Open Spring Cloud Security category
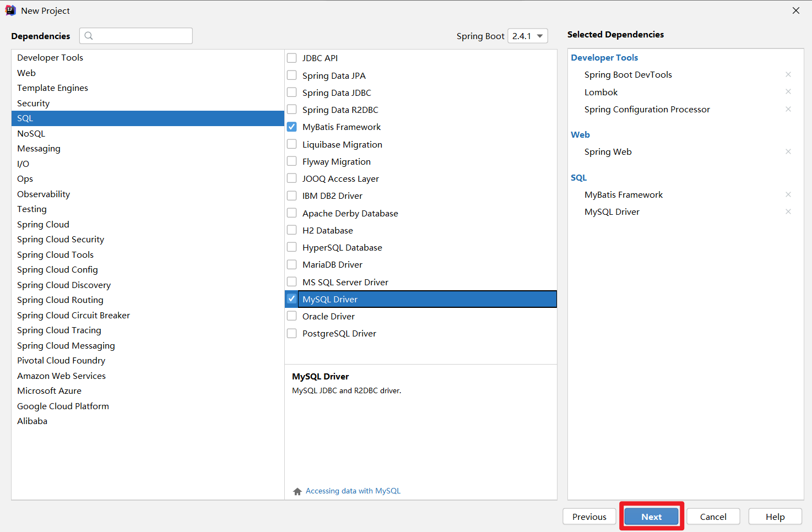The image size is (812, 532). point(148,239)
